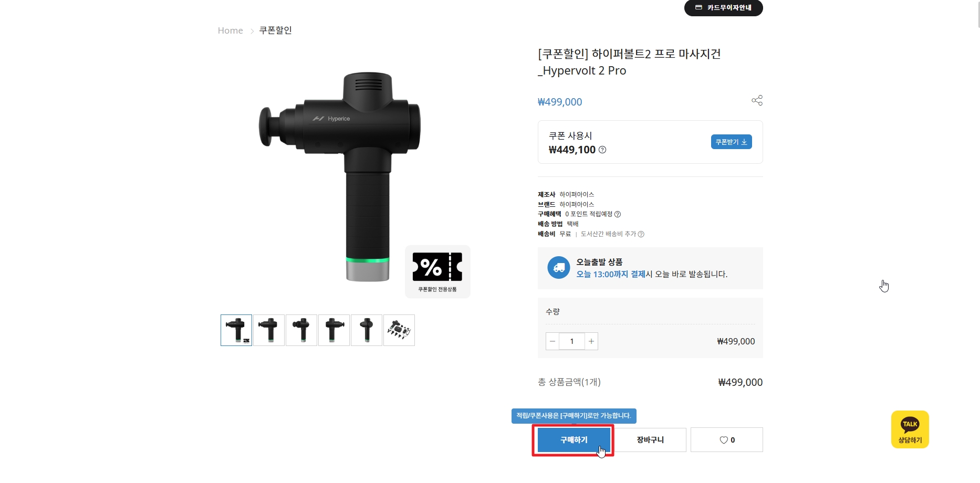Viewport: 980px width, 483px height.
Task: Add item with the 장바구니 button
Action: tap(650, 440)
